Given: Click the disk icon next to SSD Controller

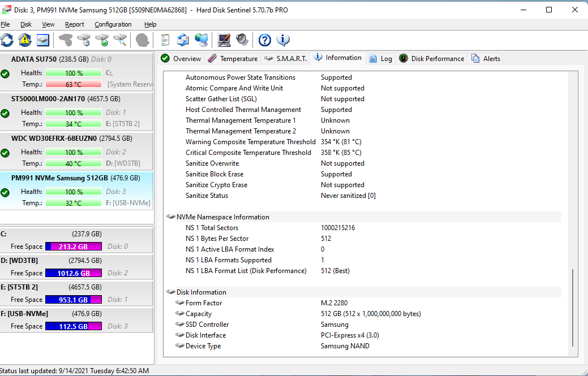Looking at the screenshot, I should click(179, 325).
